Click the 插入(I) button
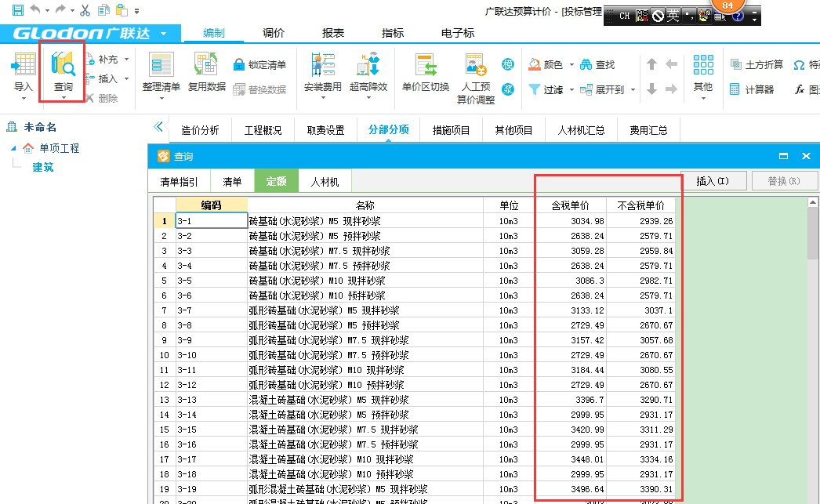This screenshot has width=820, height=504. coord(712,181)
